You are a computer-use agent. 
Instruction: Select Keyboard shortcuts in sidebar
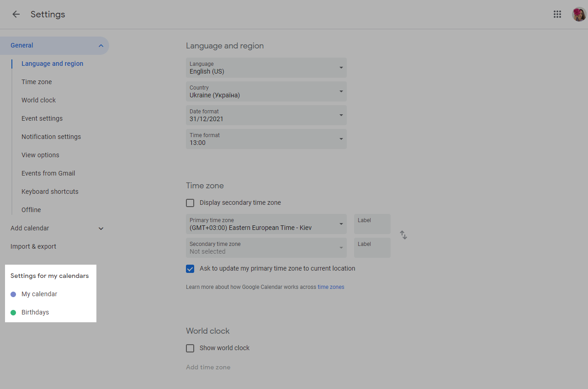click(50, 192)
